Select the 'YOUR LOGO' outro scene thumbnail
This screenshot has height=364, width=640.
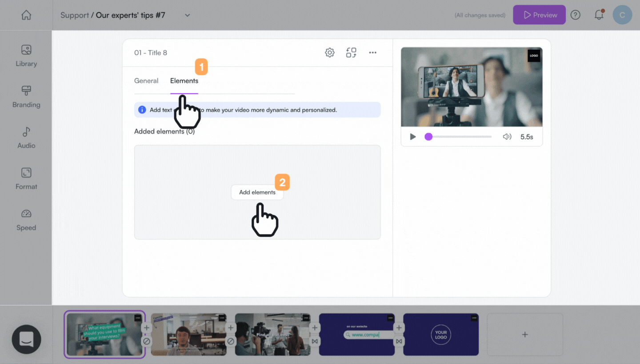coord(441,335)
